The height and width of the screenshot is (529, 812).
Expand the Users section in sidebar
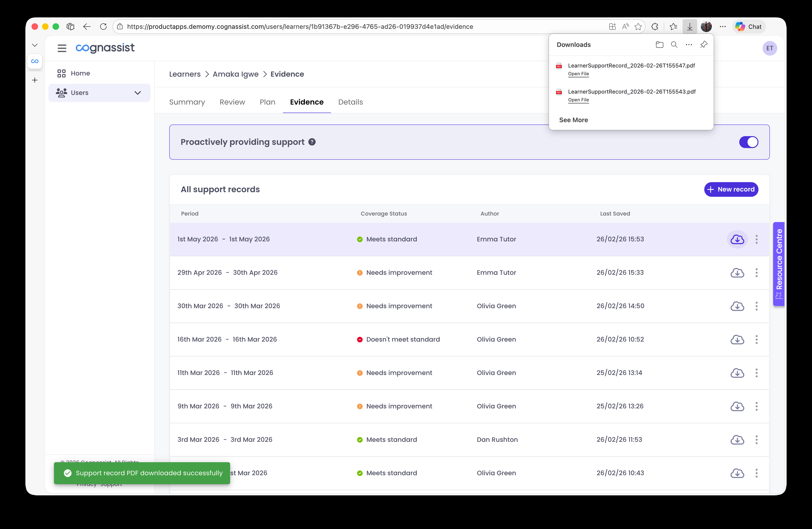tap(137, 92)
